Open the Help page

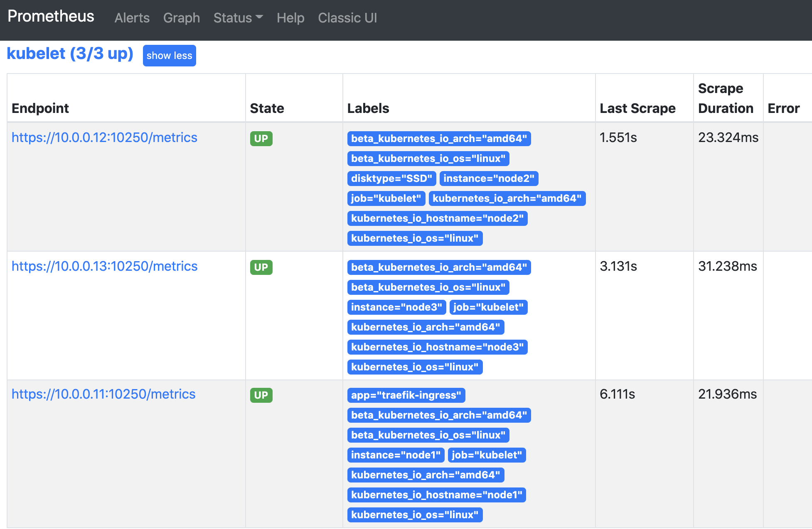coord(290,18)
